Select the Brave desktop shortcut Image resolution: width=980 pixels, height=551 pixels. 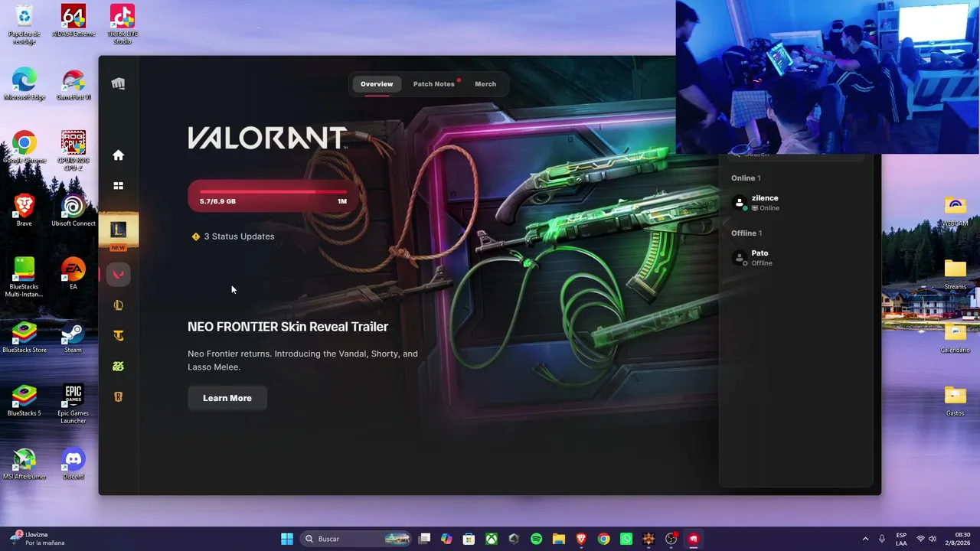click(24, 210)
